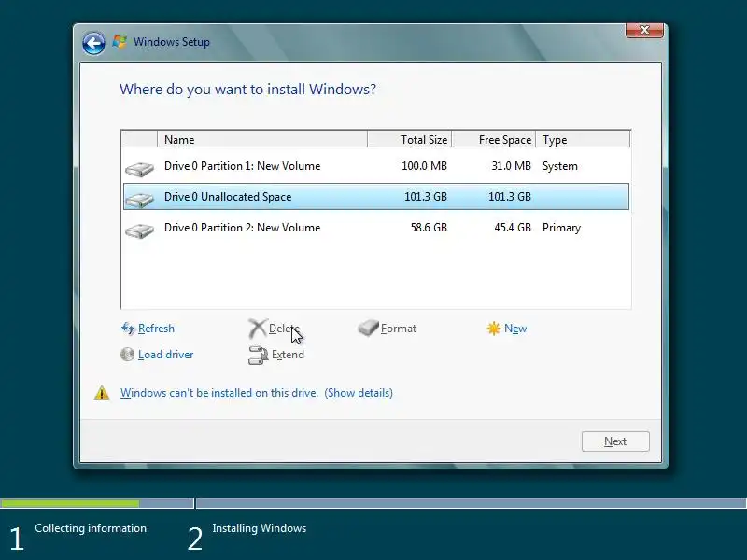Click the 31.0 MB free space cell
Image resolution: width=747 pixels, height=560 pixels.
(x=511, y=166)
